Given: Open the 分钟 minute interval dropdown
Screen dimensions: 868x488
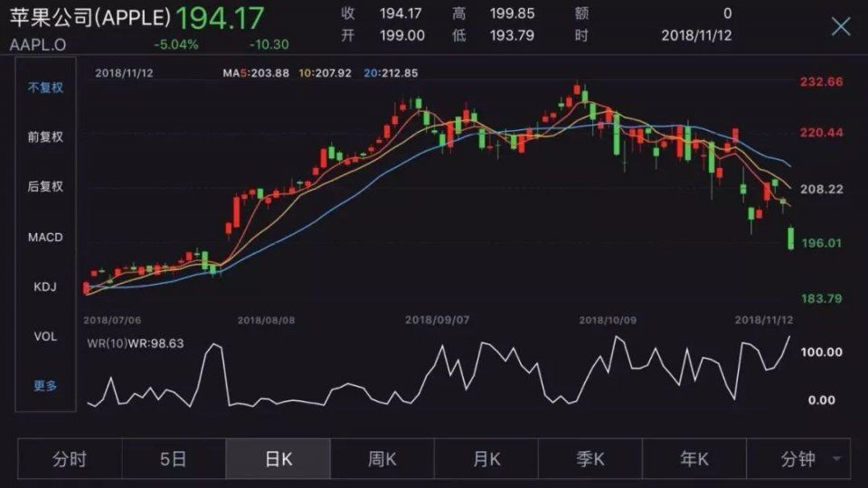Looking at the screenshot, I should pos(798,459).
